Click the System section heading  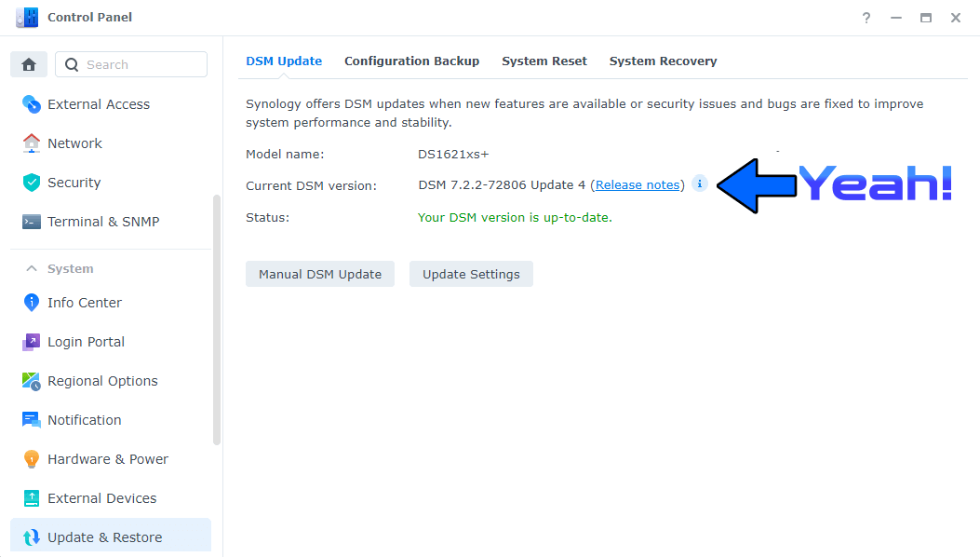point(71,268)
